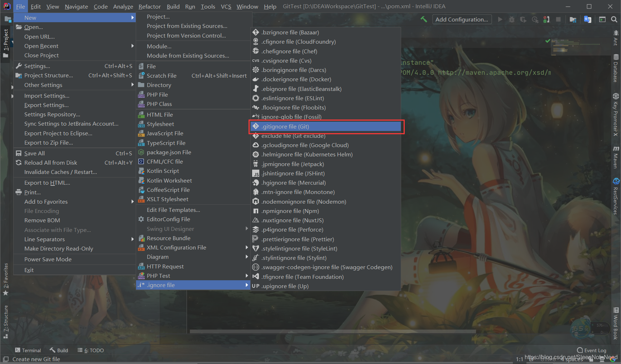Click Add Configuration button
Screen dimensions: 621x364
(462, 19)
